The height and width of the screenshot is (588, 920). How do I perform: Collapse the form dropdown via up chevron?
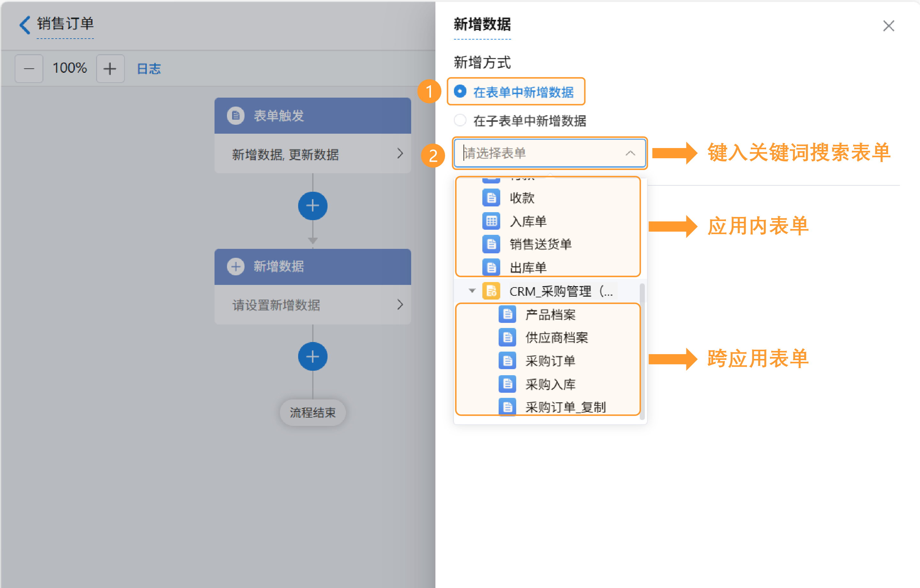630,153
